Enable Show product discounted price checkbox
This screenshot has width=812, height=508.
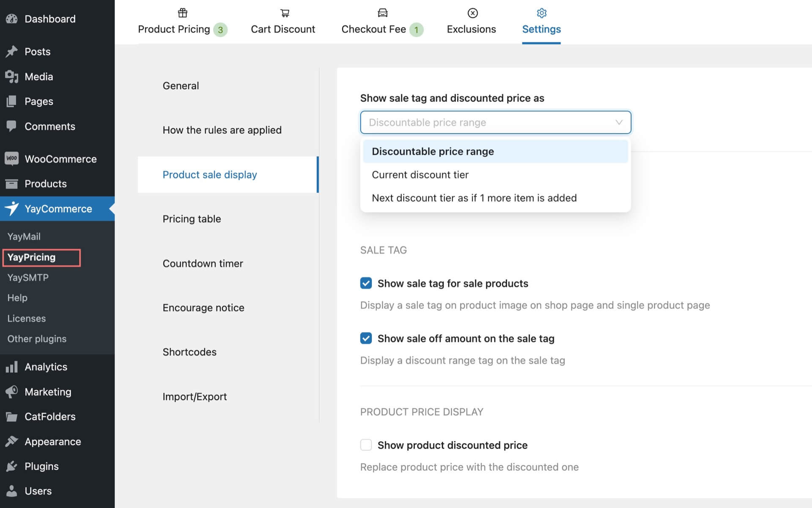pos(366,445)
